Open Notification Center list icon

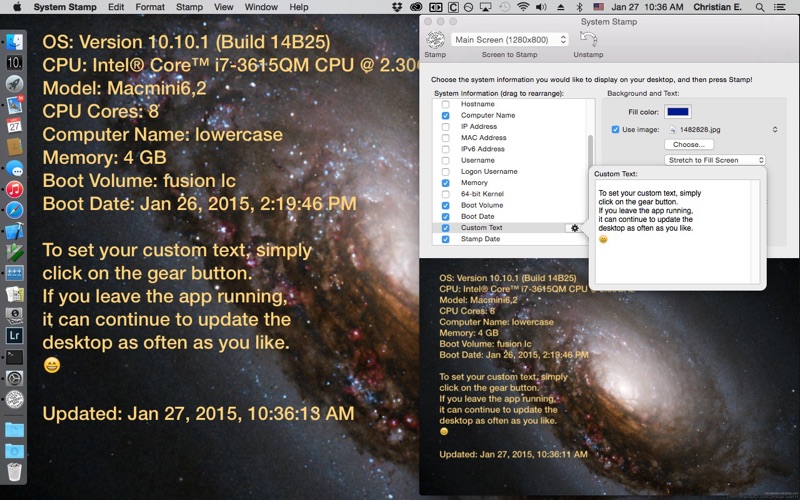pos(780,7)
